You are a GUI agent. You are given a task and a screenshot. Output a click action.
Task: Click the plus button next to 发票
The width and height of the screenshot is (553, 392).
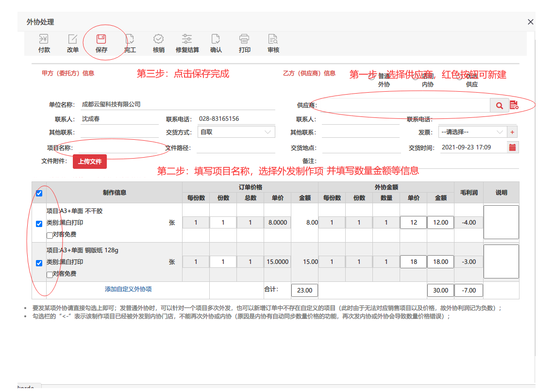point(512,132)
